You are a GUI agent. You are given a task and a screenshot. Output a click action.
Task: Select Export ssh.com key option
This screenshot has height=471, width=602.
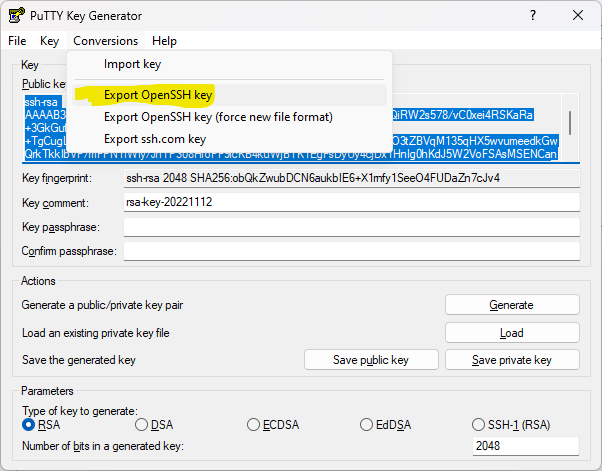pyautogui.click(x=230, y=139)
